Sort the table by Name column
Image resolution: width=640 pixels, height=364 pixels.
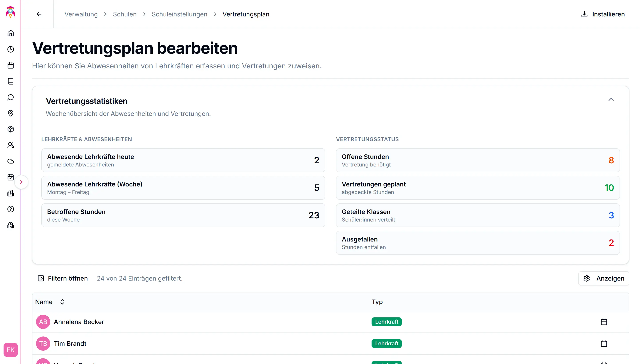[x=62, y=302]
